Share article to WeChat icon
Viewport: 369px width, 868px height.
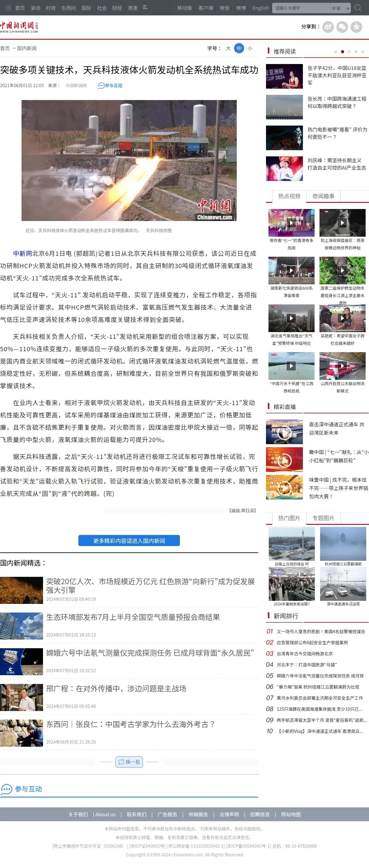point(342,27)
